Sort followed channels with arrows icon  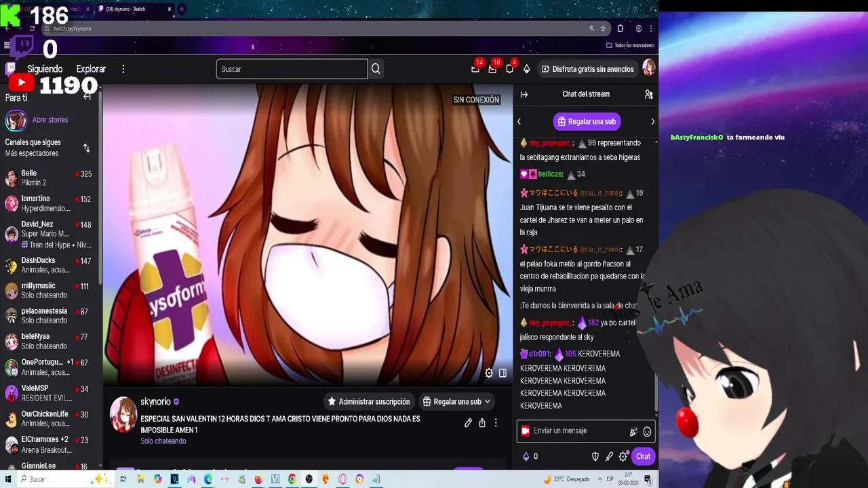tap(86, 148)
